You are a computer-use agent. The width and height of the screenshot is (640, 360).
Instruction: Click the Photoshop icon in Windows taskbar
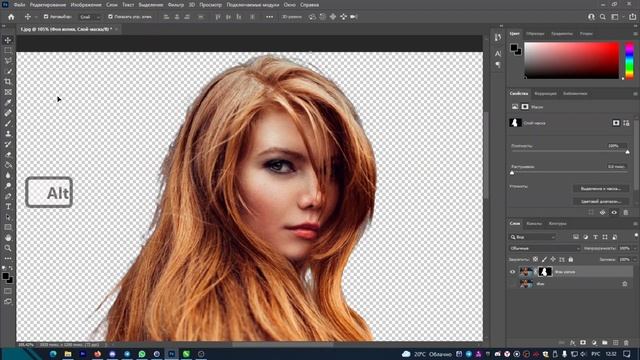[171, 354]
